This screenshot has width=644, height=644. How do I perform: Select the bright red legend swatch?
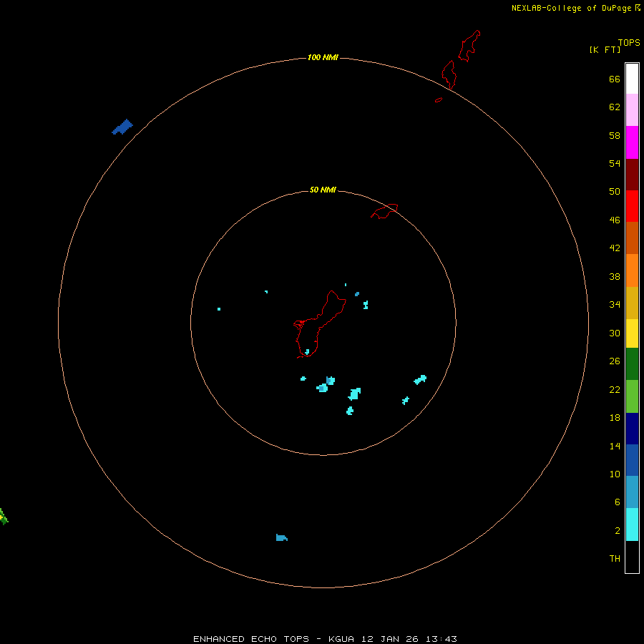pyautogui.click(x=632, y=206)
